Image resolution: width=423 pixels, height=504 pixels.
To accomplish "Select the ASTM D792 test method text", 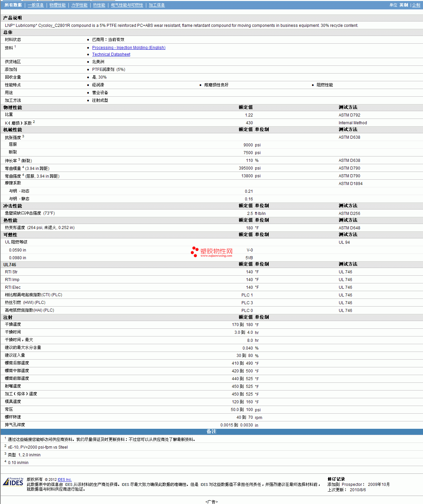I will click(350, 115).
